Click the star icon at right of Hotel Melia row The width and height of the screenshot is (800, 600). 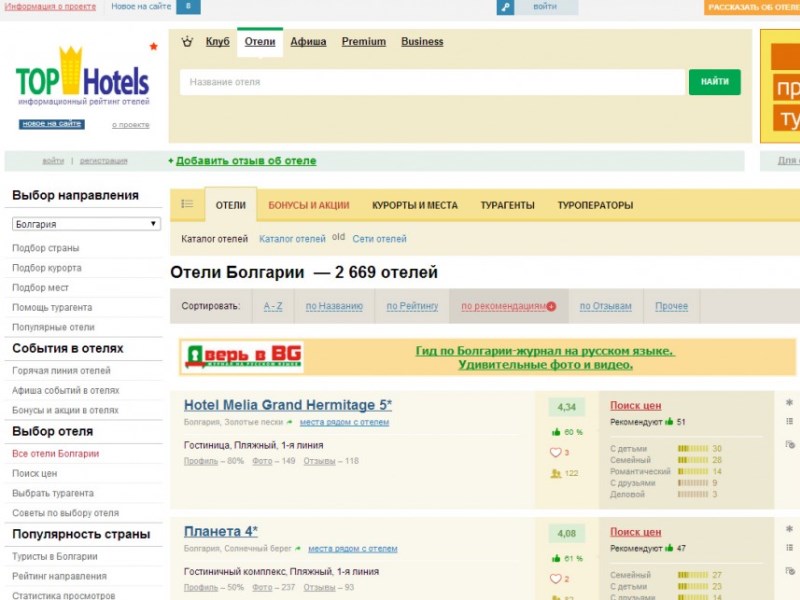(x=789, y=402)
